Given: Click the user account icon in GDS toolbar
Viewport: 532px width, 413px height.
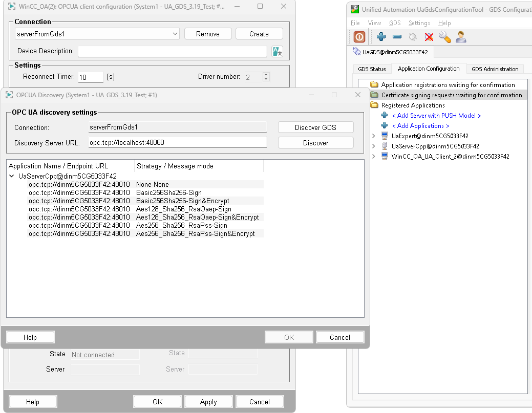Looking at the screenshot, I should (x=461, y=37).
